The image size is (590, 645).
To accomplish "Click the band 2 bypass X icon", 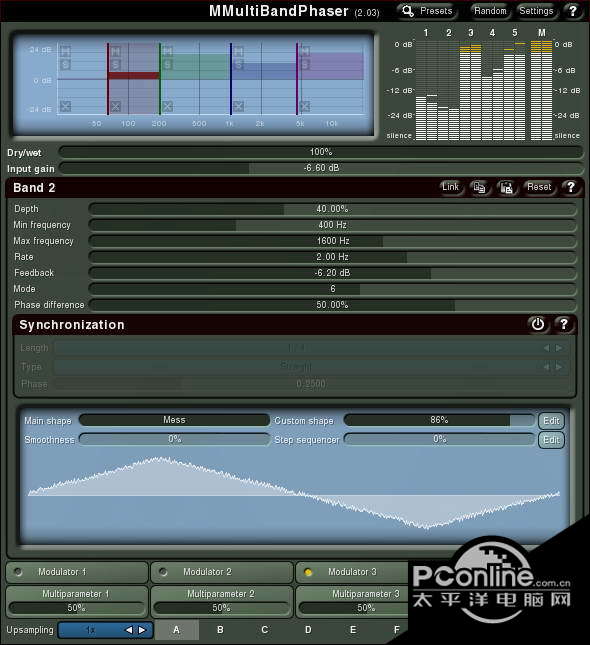I will click(x=116, y=107).
